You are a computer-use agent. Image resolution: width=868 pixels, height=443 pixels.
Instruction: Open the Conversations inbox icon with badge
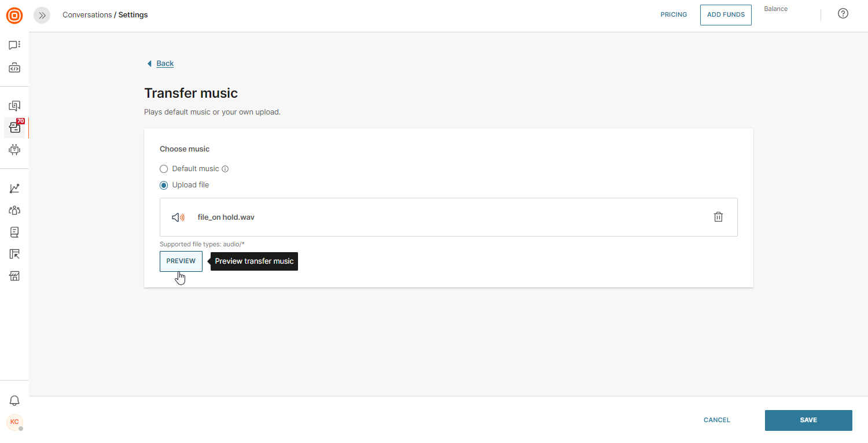[x=14, y=128]
